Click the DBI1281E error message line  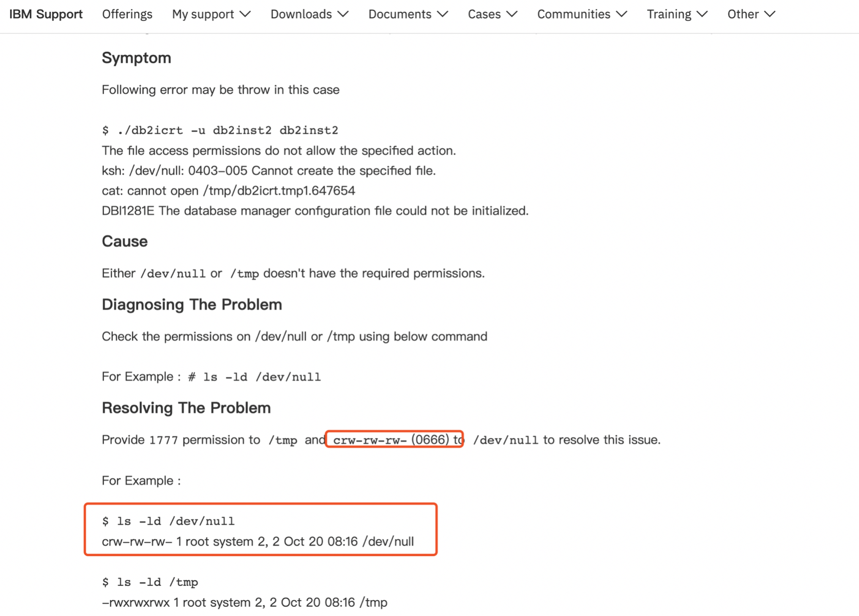(x=315, y=211)
